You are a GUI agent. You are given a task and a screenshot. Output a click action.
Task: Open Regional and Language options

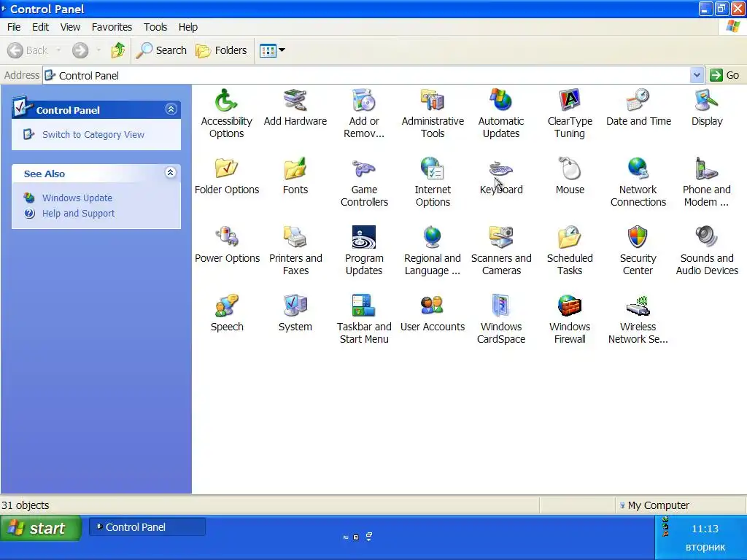pyautogui.click(x=433, y=251)
